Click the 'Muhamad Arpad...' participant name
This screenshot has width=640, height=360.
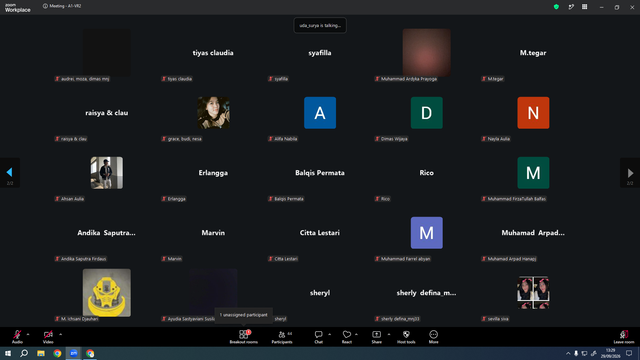533,233
